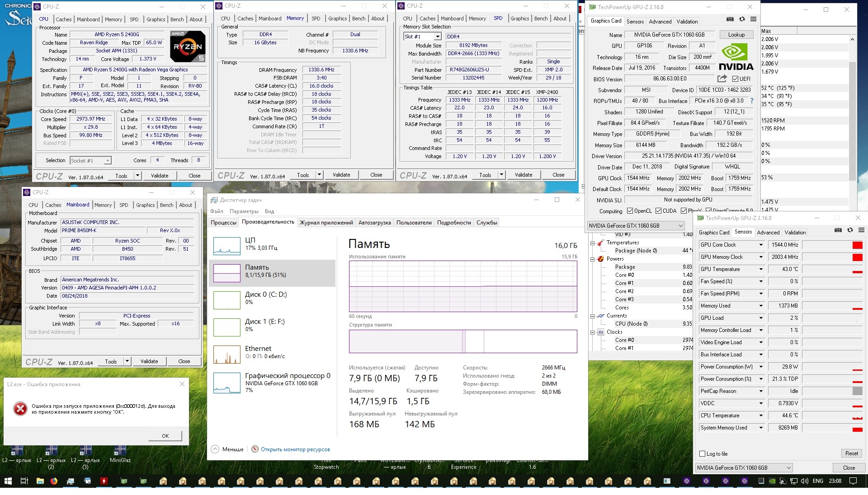Screen dimensions: 868x495
Task: Open Firefox from the taskbar
Action: (54, 481)
